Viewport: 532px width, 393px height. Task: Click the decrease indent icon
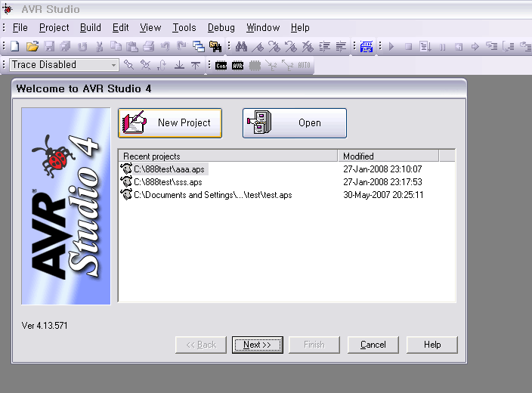(x=341, y=47)
